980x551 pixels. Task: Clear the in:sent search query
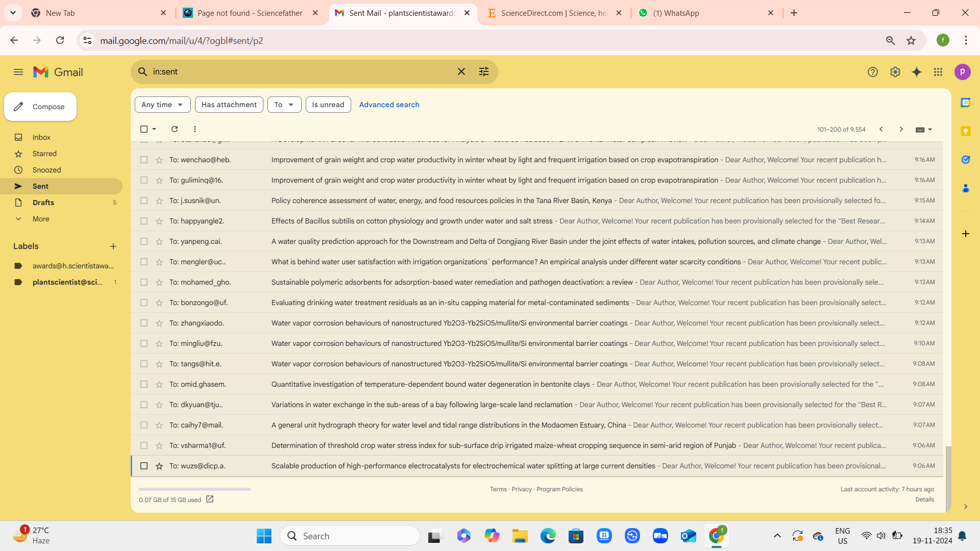click(x=461, y=72)
